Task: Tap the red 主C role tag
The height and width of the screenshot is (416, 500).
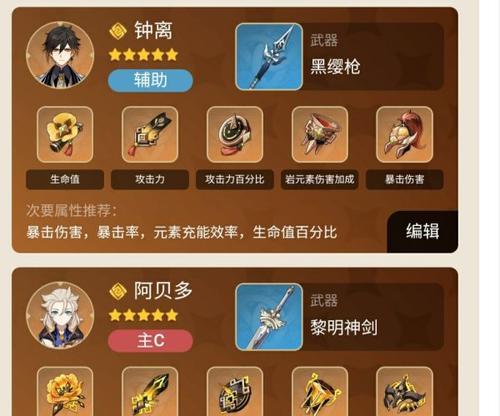Action: point(150,341)
